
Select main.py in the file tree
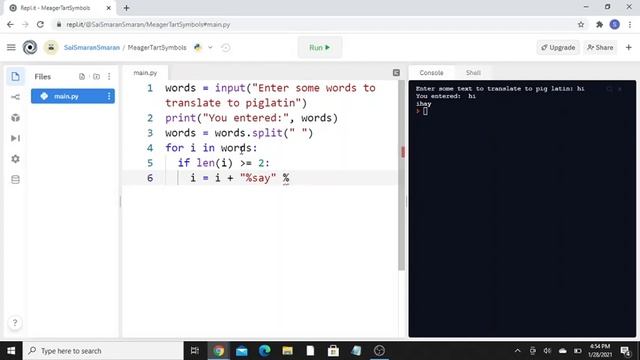(x=73, y=96)
